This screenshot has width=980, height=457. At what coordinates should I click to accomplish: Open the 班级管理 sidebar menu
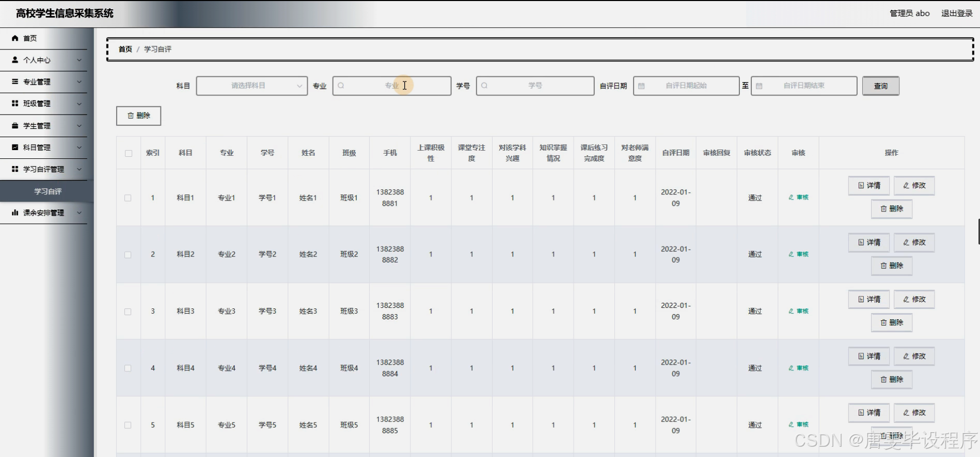pyautogui.click(x=43, y=104)
